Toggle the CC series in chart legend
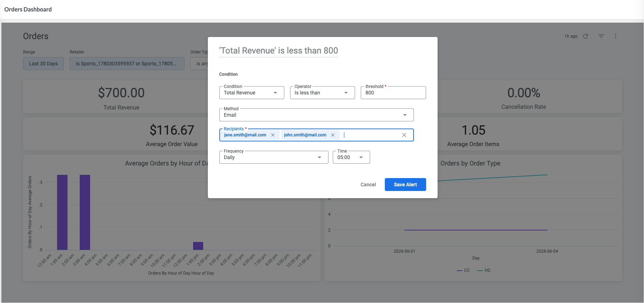The width and height of the screenshot is (644, 303). click(463, 270)
